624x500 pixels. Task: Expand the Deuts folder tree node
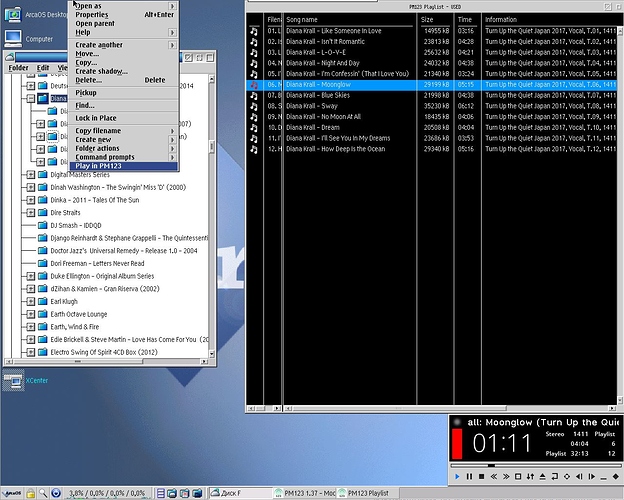[x=31, y=86]
